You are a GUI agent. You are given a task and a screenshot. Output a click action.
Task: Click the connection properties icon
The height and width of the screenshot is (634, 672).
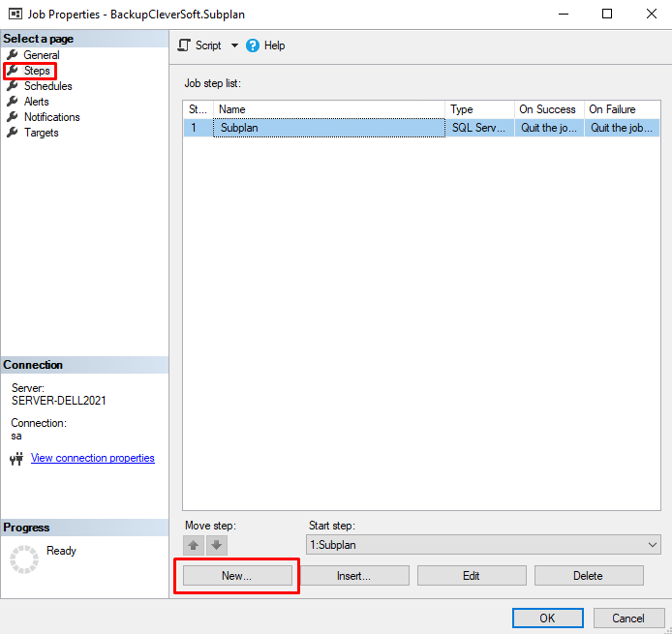15,459
